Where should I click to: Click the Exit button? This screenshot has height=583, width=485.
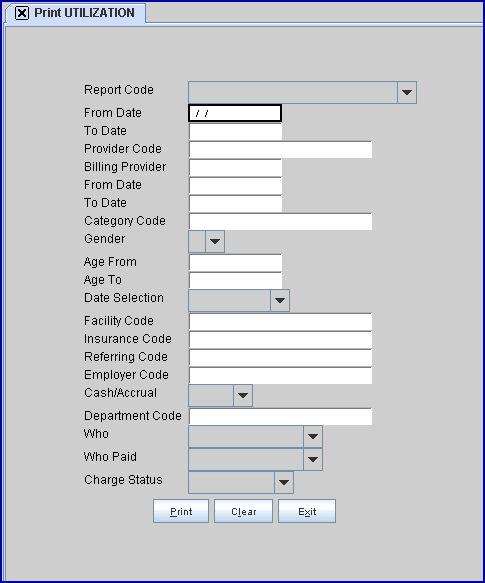point(307,511)
